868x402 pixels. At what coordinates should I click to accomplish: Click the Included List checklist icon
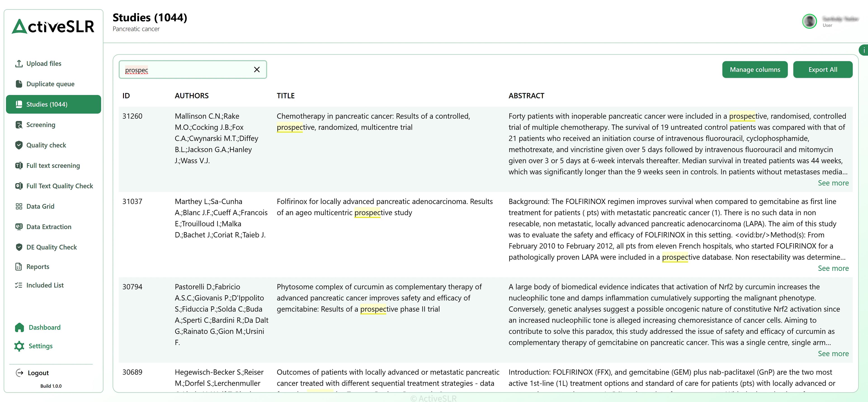coord(19,285)
